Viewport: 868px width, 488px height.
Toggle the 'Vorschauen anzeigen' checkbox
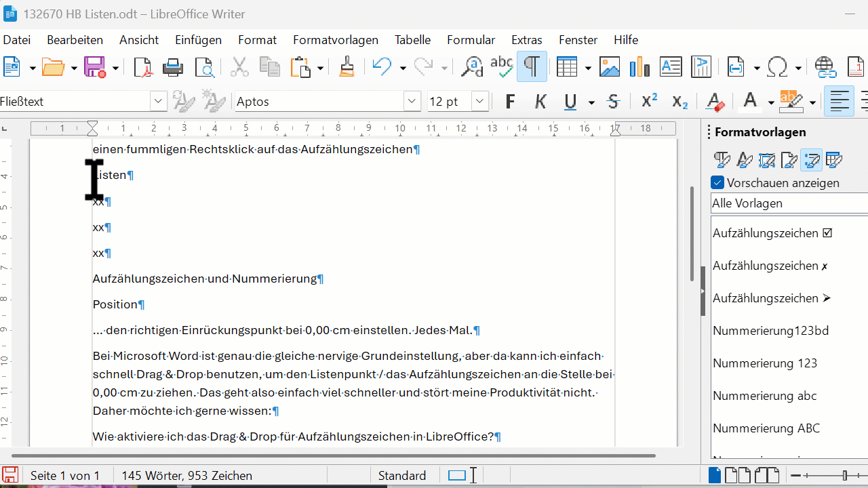[x=717, y=182]
